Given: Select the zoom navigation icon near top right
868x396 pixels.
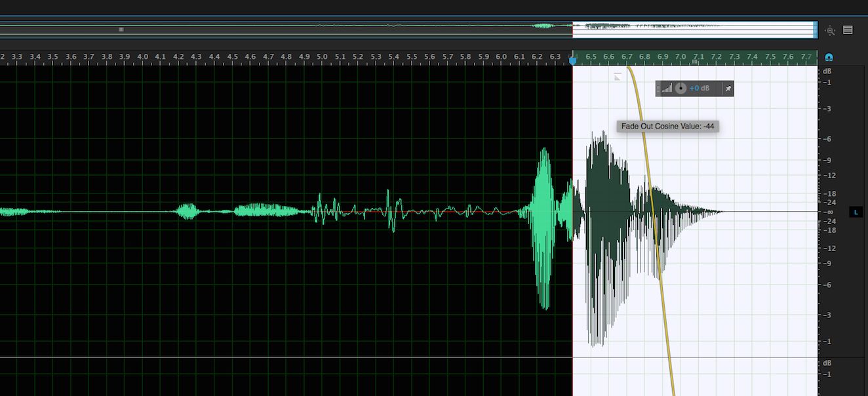Looking at the screenshot, I should click(830, 31).
